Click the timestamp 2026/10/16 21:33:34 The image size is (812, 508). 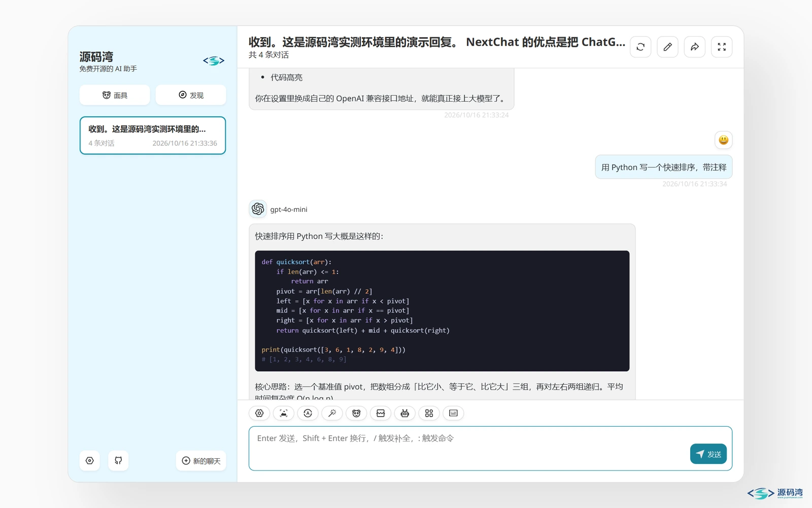pyautogui.click(x=694, y=184)
